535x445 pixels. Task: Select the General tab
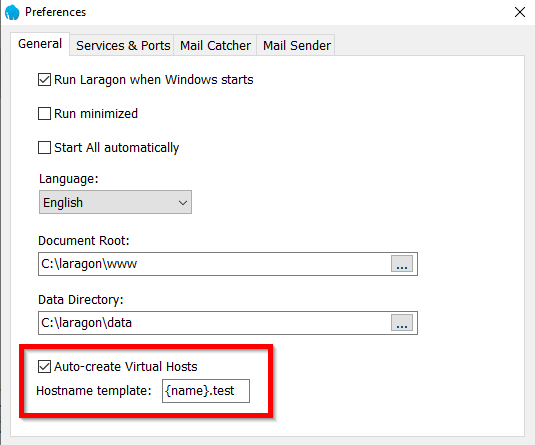click(x=40, y=44)
